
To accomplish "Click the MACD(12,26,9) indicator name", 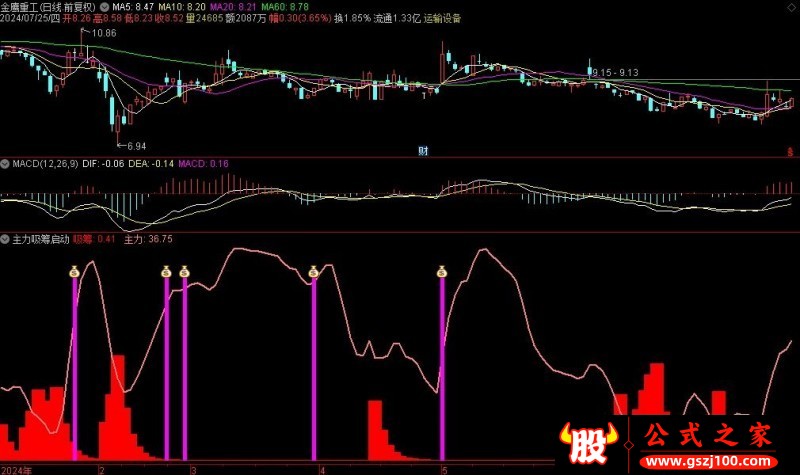I will [45, 164].
